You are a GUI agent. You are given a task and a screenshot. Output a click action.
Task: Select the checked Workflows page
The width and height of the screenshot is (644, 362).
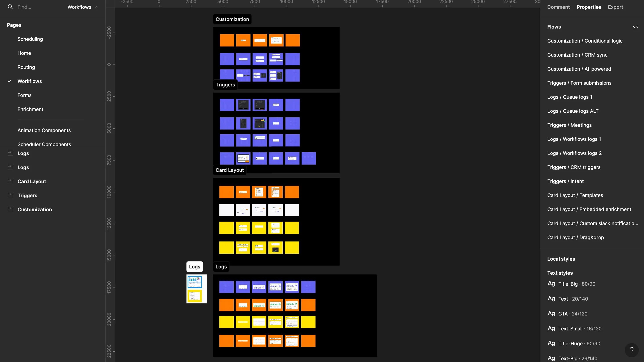point(29,81)
